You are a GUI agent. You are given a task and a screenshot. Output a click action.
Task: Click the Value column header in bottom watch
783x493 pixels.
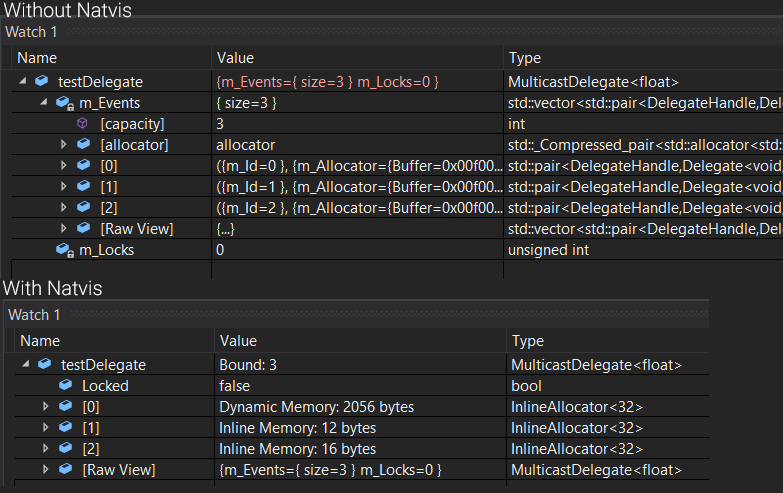tap(238, 341)
